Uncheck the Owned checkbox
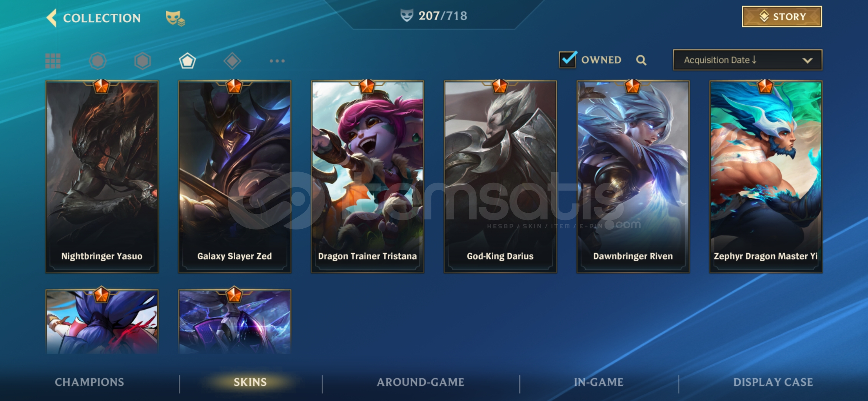Screen dimensions: 868x401 coord(568,59)
